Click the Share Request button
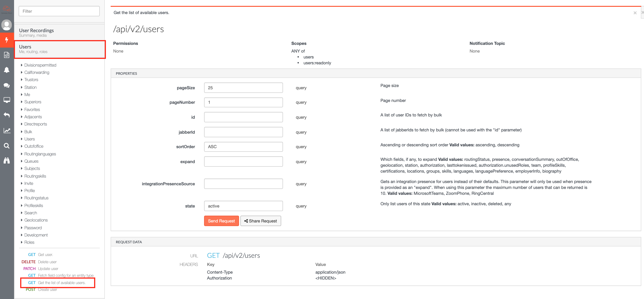 tap(261, 221)
